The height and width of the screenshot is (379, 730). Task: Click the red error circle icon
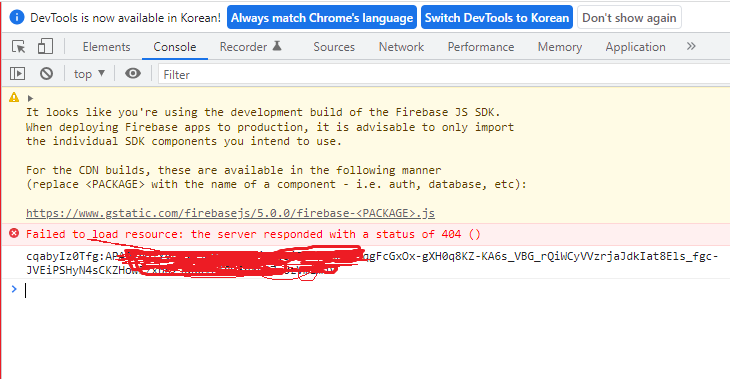[x=14, y=233]
